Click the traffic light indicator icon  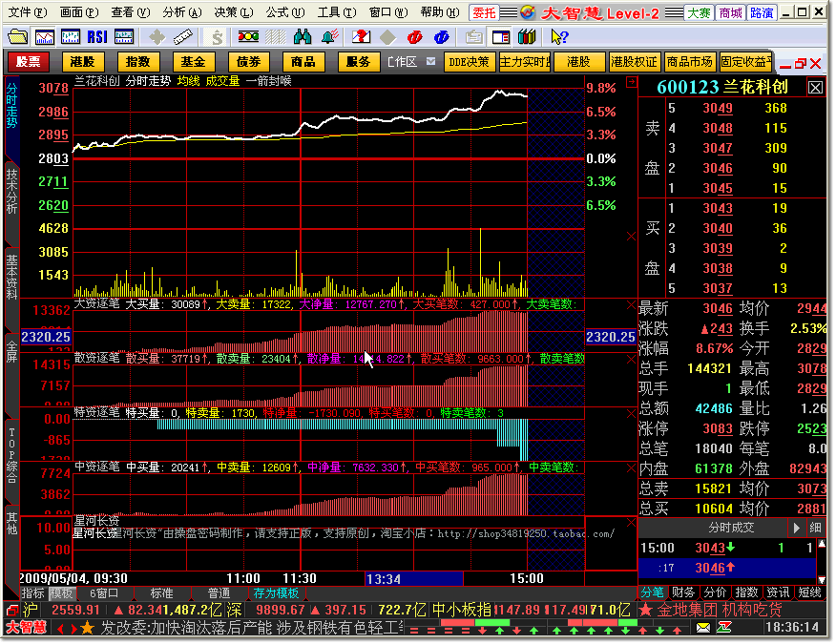click(248, 37)
